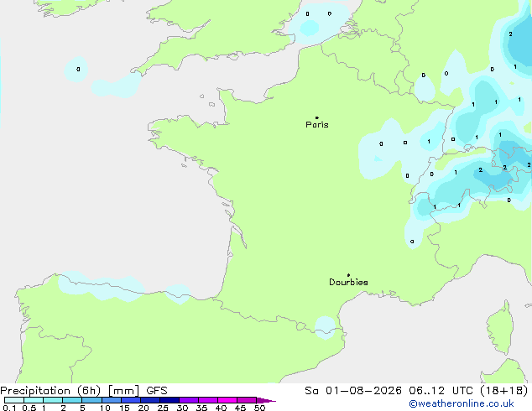Click the legend value label 0.5
The height and width of the screenshot is (411, 532).
tap(29, 408)
